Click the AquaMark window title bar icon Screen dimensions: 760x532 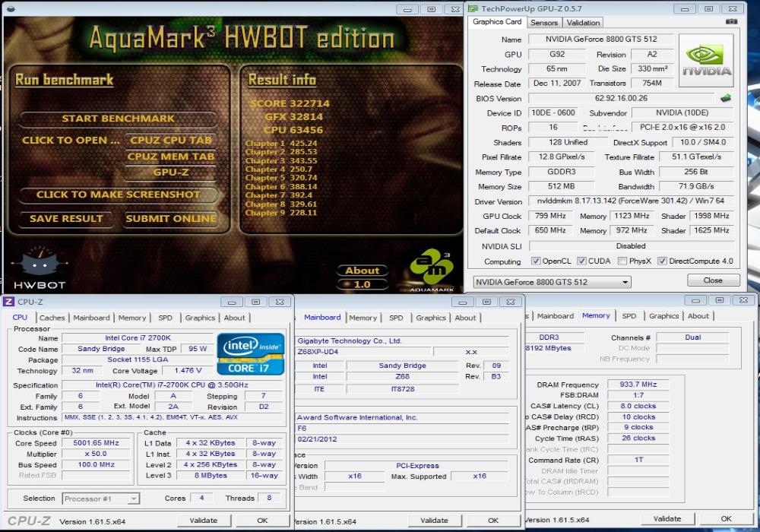tap(11, 8)
